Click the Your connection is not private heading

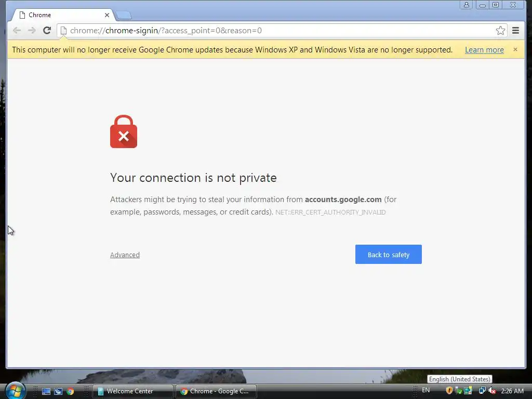pos(193,178)
